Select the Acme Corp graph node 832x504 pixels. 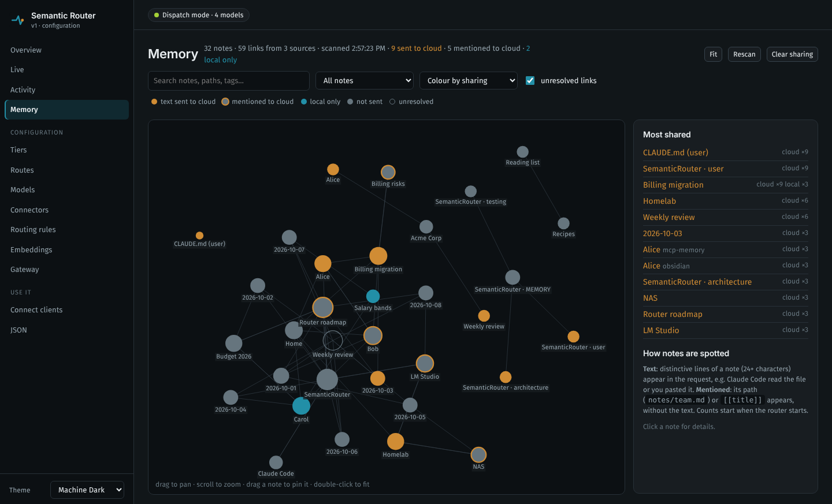coord(426,227)
